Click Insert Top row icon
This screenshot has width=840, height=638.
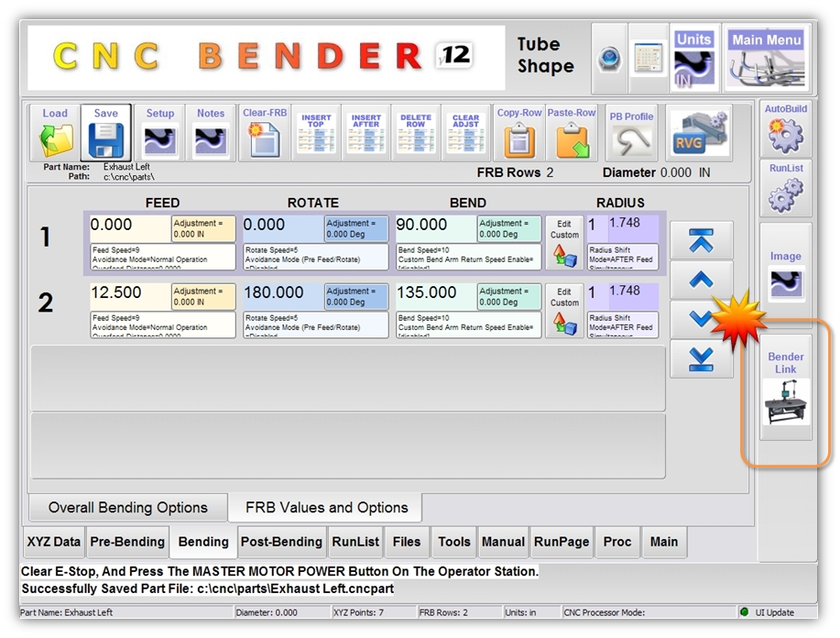coord(316,134)
